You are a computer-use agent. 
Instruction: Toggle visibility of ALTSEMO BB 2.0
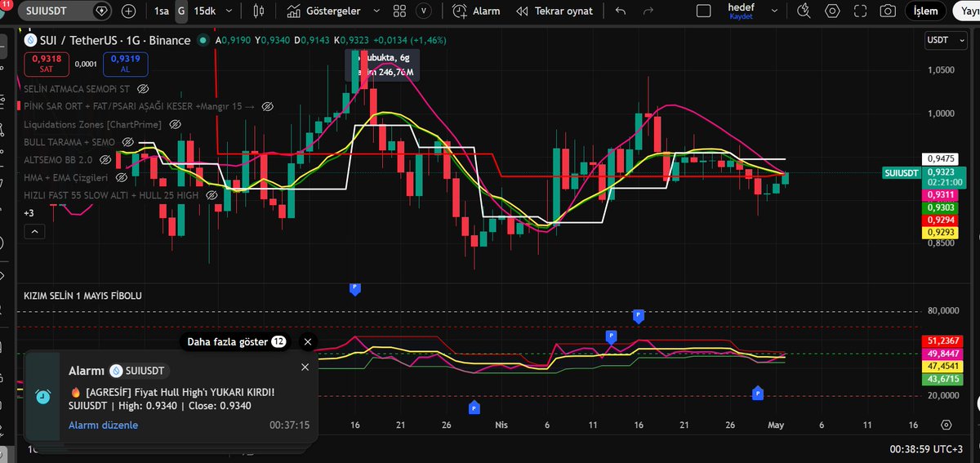pos(106,159)
